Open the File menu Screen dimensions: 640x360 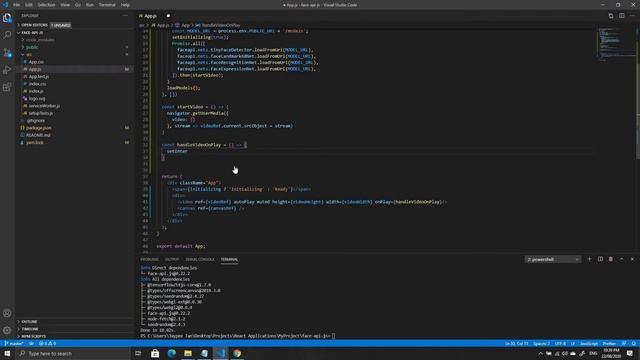(x=16, y=5)
